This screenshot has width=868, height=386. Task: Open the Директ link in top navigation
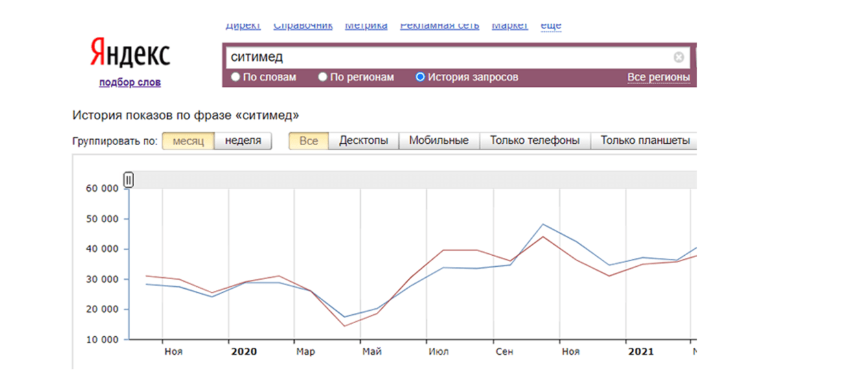[x=243, y=26]
